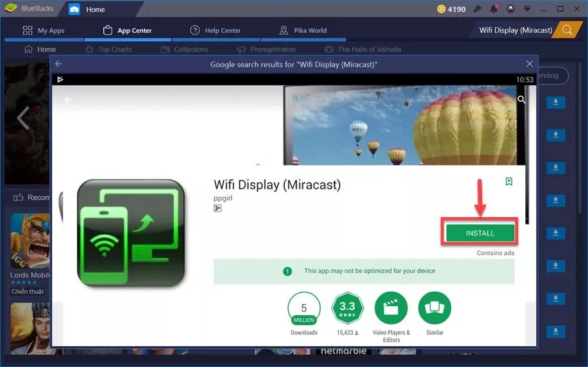Open the Help Center tab

[215, 31]
